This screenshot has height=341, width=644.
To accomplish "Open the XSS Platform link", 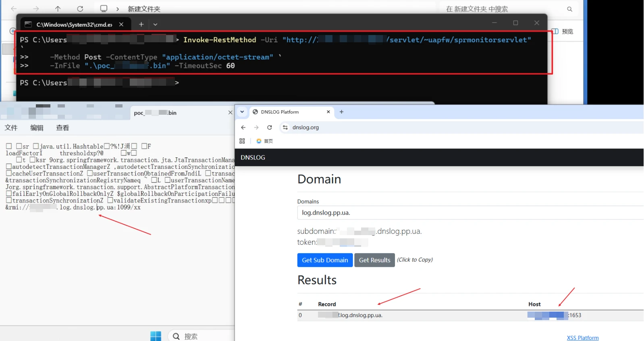I will coord(583,338).
